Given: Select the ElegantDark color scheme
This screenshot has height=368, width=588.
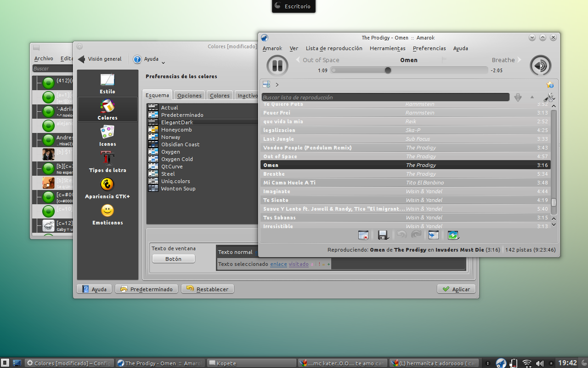Looking at the screenshot, I should (203, 122).
